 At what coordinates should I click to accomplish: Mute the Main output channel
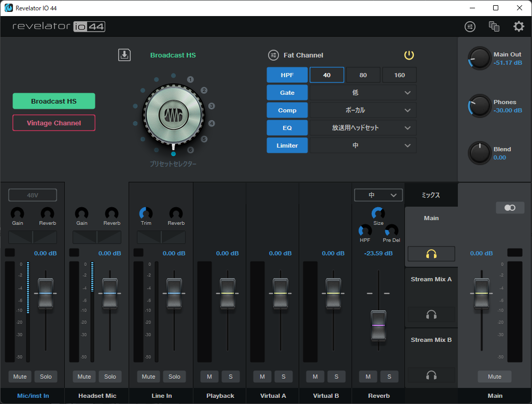[x=494, y=377]
